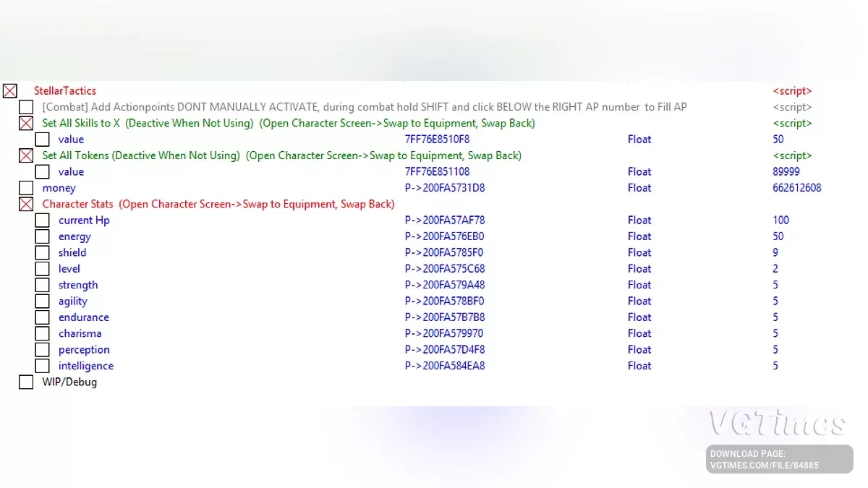
Task: Disable the Set All Skills to X checkbox
Action: coord(26,124)
